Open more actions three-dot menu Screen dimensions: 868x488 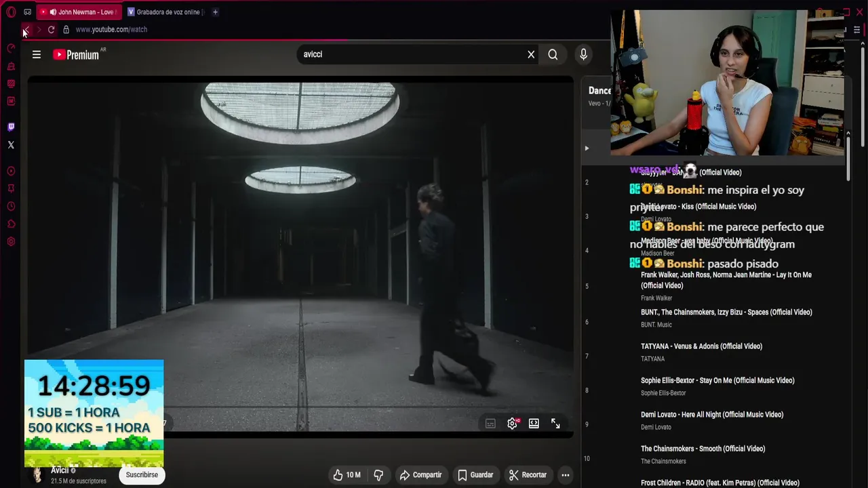pyautogui.click(x=565, y=475)
